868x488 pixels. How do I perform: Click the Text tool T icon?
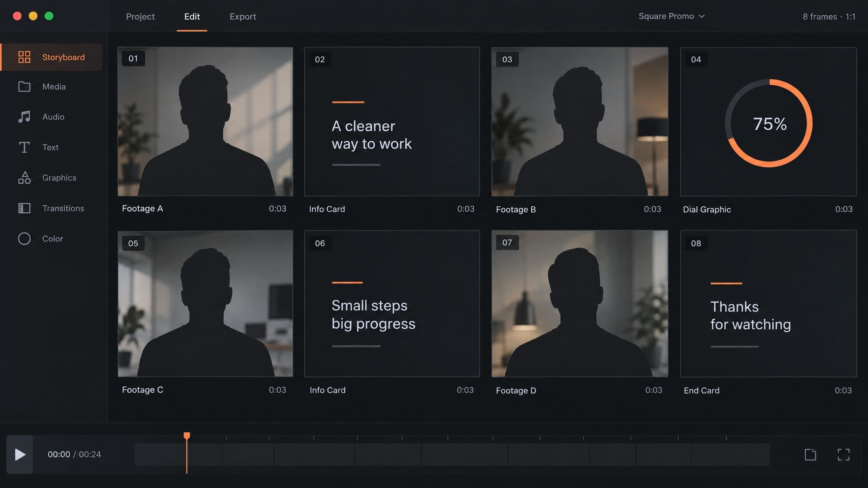pos(24,147)
